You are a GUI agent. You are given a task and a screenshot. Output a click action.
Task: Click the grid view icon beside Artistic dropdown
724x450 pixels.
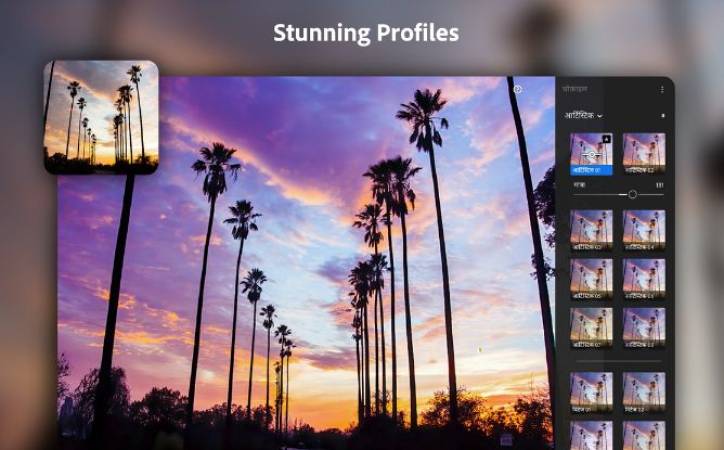(x=663, y=115)
